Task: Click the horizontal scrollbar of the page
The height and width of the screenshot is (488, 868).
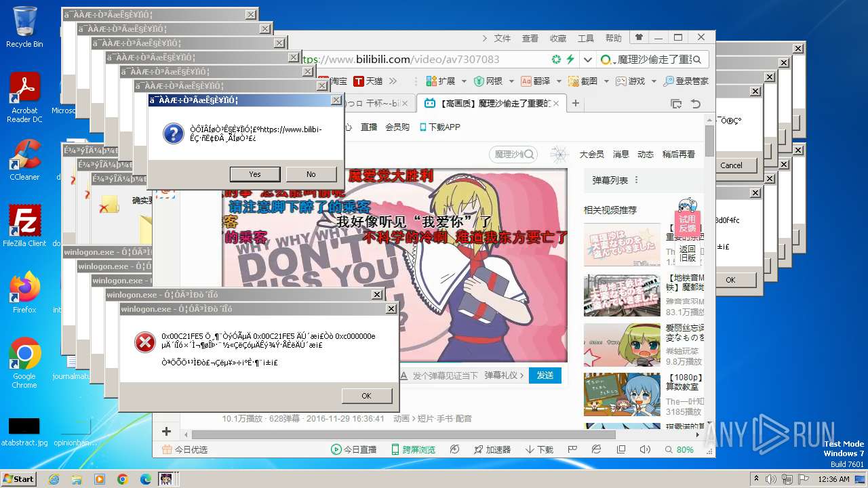Action: 403,434
